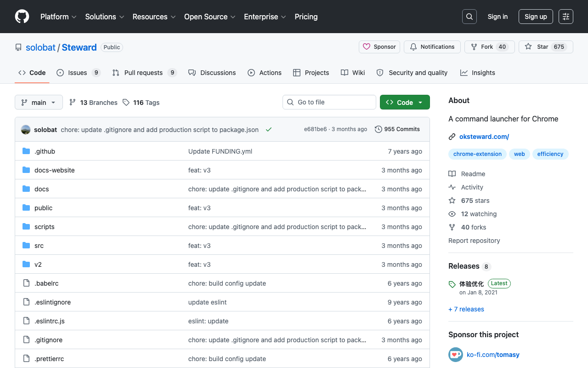Expand the Platform menu
Image resolution: width=588 pixels, height=368 pixels.
[x=58, y=17]
